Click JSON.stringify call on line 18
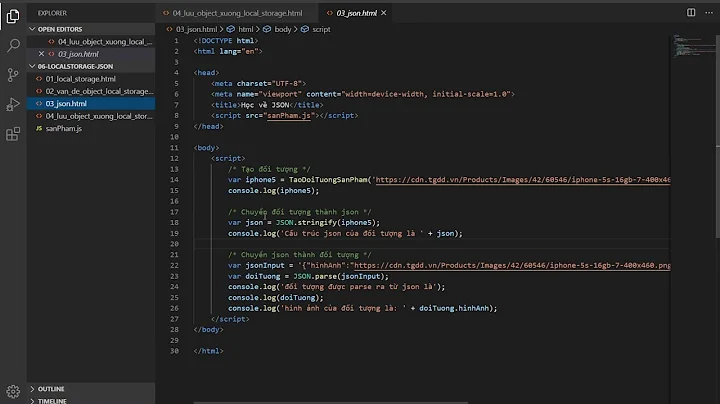 tap(328, 223)
